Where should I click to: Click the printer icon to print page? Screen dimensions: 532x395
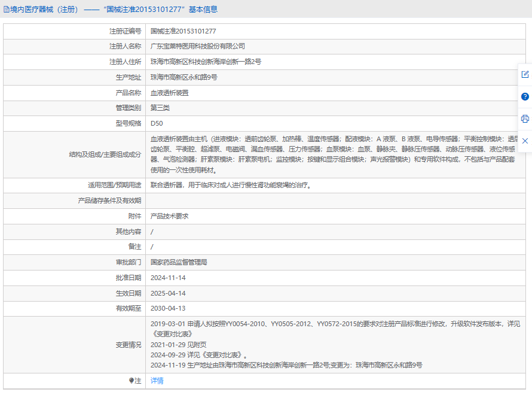[x=525, y=118]
